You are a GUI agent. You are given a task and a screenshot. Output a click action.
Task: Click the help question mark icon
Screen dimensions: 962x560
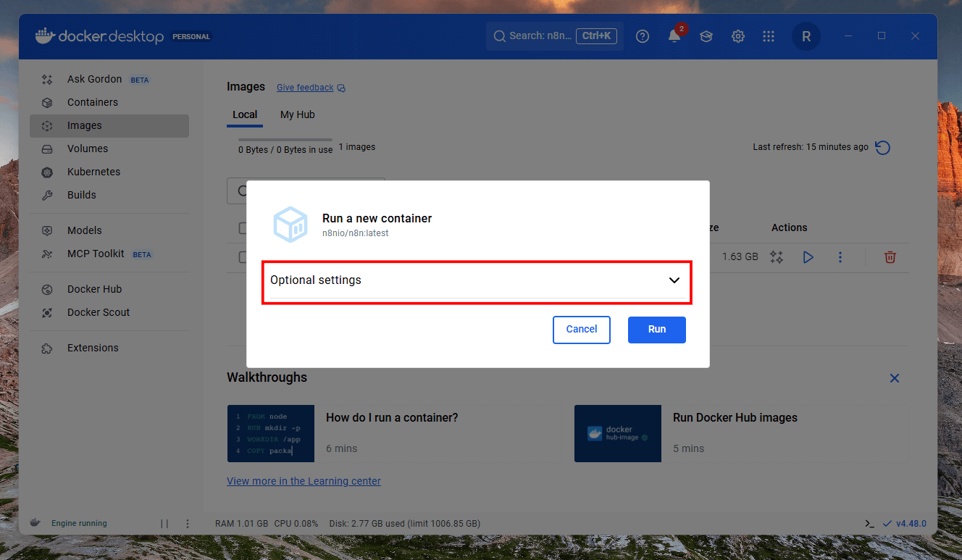coord(643,36)
